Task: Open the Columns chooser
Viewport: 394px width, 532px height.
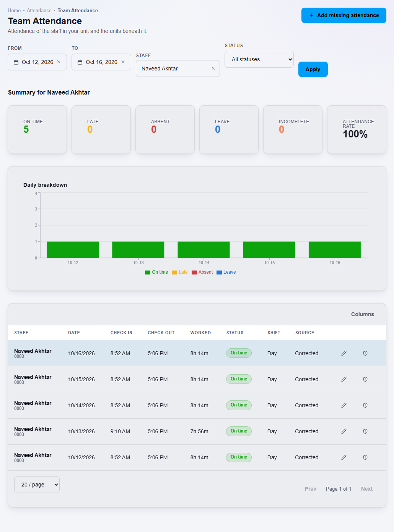Action: tap(363, 314)
